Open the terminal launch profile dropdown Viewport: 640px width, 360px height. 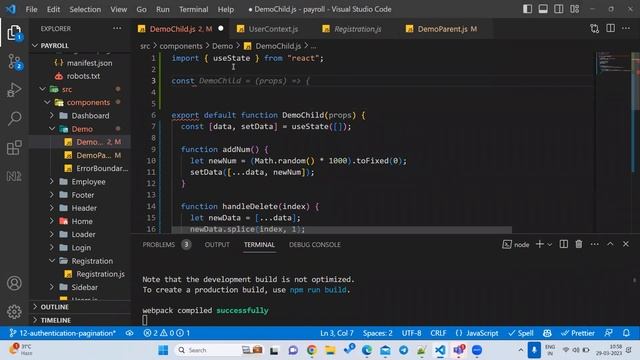tap(549, 244)
